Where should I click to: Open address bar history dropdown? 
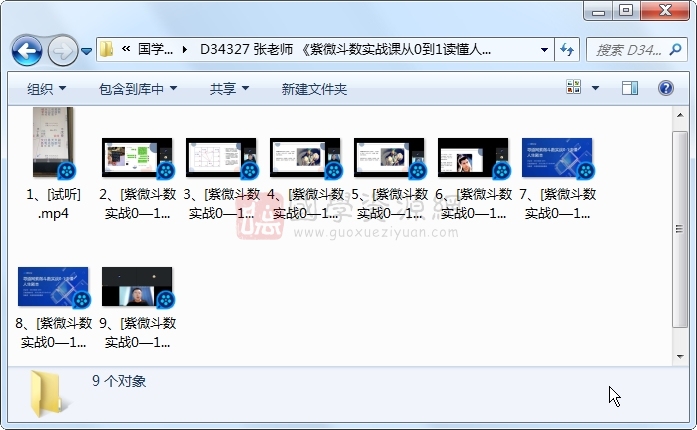544,49
